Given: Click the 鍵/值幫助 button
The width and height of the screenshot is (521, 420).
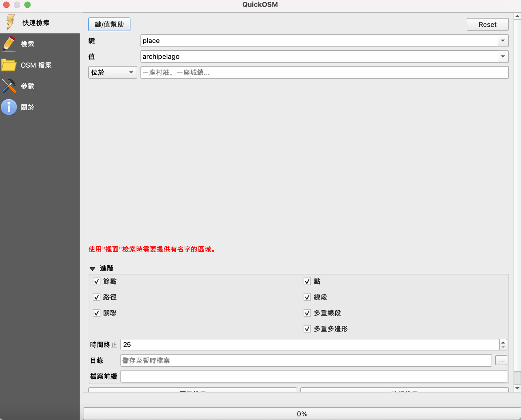Looking at the screenshot, I should click(109, 24).
